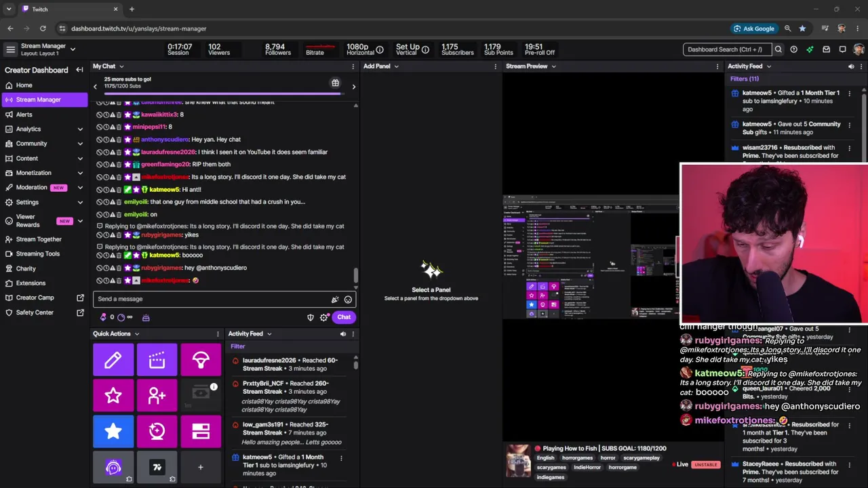Click the sparkle globe quick action tile
The image size is (868, 488).
(x=157, y=431)
